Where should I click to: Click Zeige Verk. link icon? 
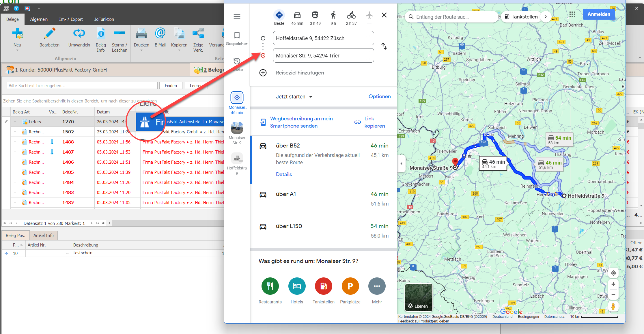click(x=198, y=34)
